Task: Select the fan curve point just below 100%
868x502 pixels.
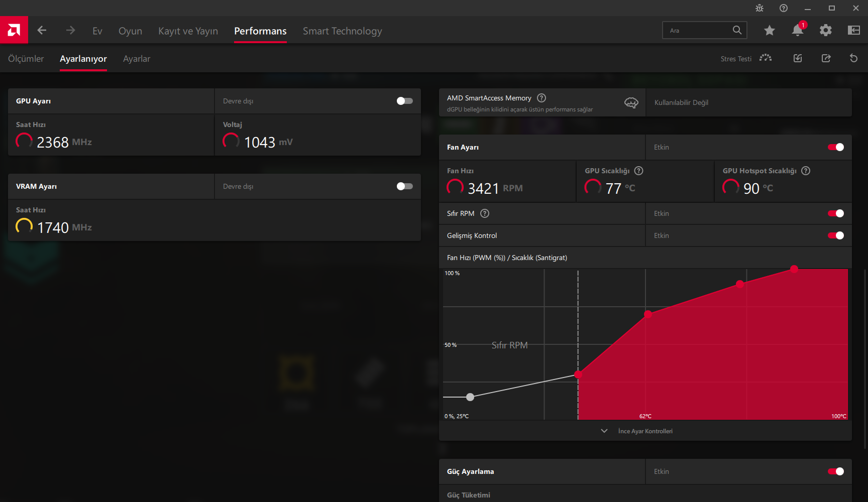Action: pos(740,284)
